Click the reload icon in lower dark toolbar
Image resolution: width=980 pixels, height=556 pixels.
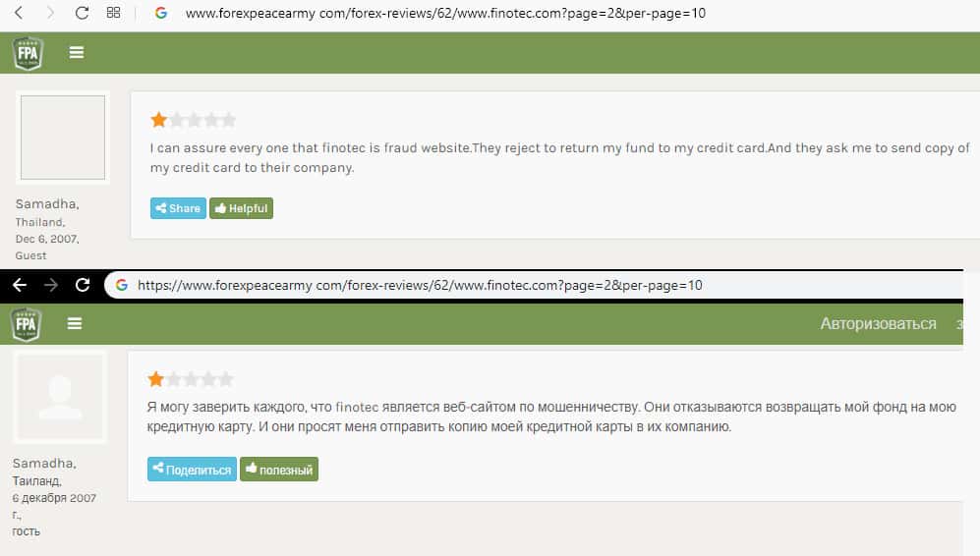click(83, 285)
